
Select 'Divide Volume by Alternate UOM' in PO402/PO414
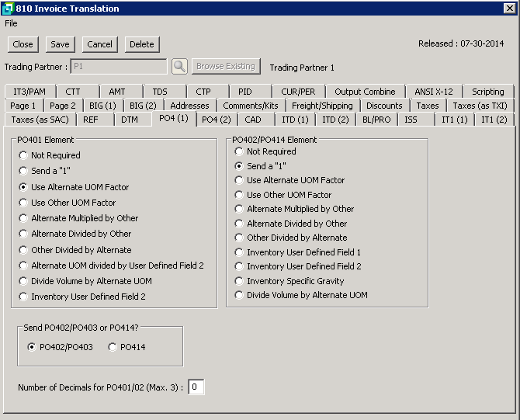[240, 295]
